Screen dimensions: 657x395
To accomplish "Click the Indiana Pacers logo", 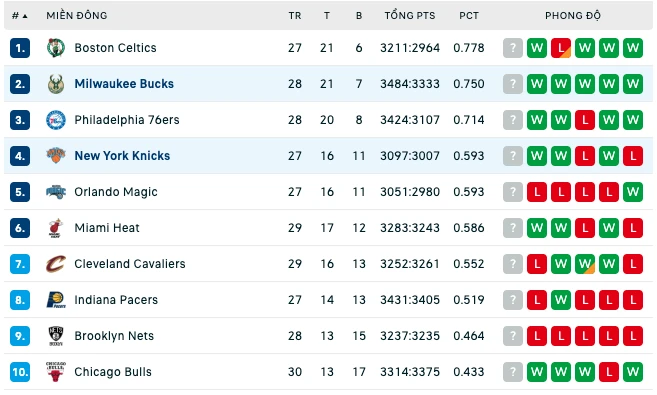I will coord(56,300).
